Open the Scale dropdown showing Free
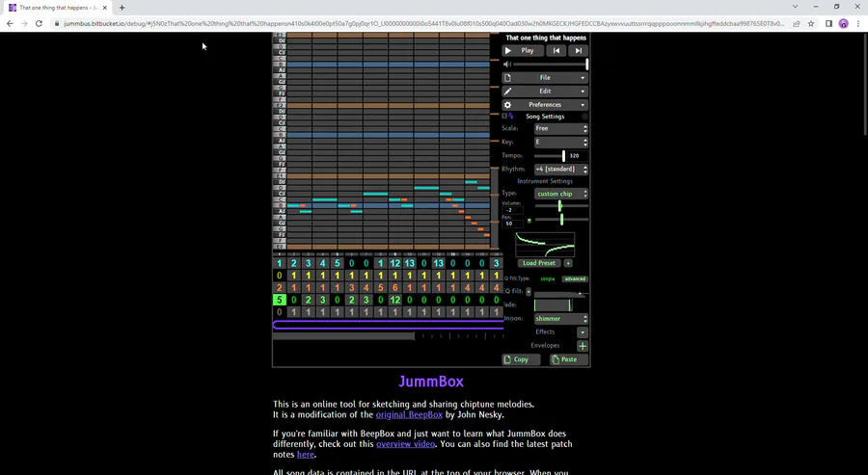This screenshot has width=868, height=475. pyautogui.click(x=560, y=128)
